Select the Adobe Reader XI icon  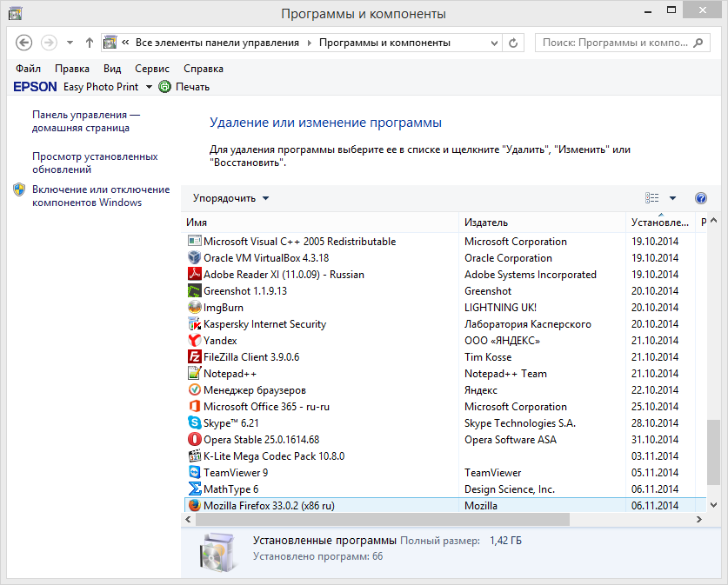195,275
